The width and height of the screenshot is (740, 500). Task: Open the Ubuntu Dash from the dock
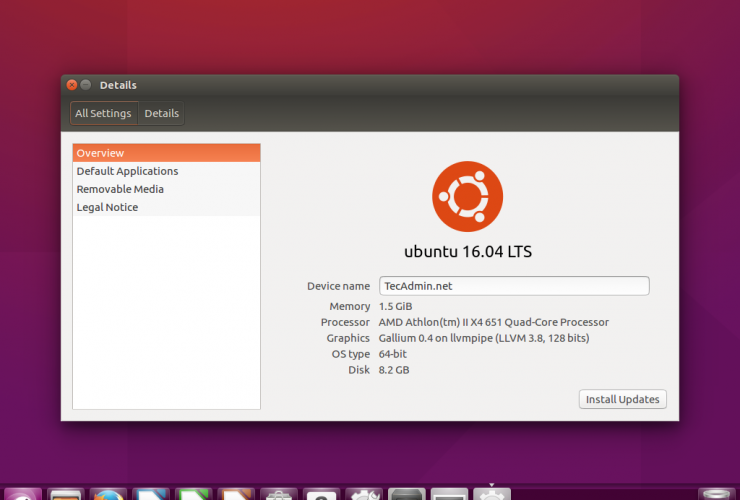coord(22,494)
